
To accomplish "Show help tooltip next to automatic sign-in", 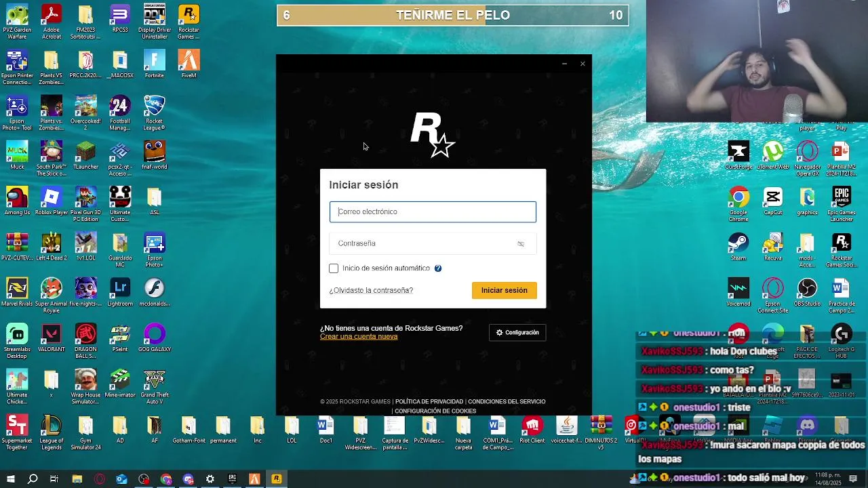I will (438, 268).
